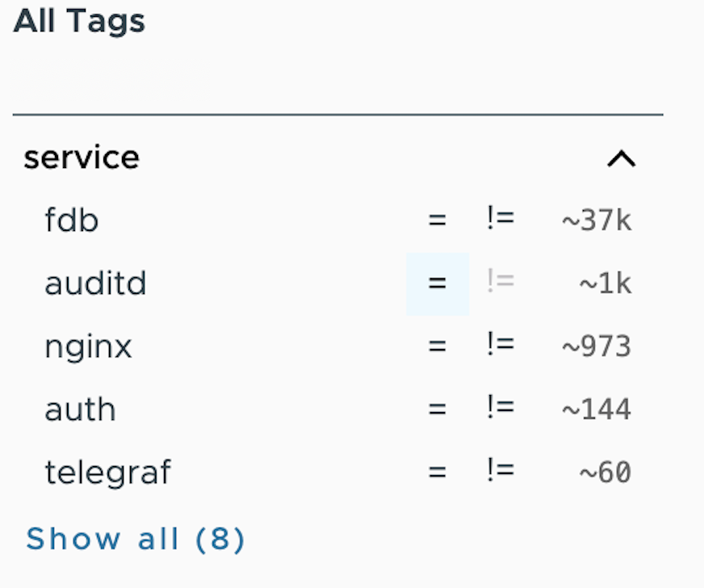The image size is (704, 588).
Task: Exclude auditd with not-equals operator
Action: click(x=501, y=283)
